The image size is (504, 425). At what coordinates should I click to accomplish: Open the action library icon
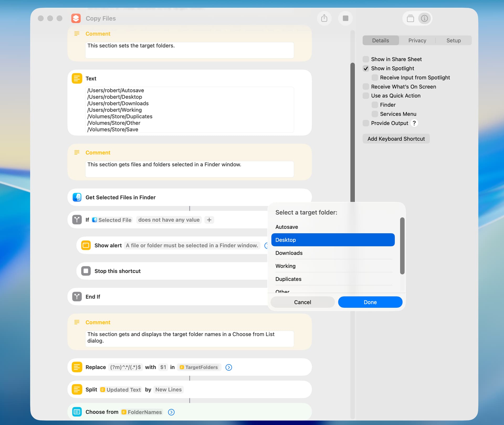tap(410, 18)
